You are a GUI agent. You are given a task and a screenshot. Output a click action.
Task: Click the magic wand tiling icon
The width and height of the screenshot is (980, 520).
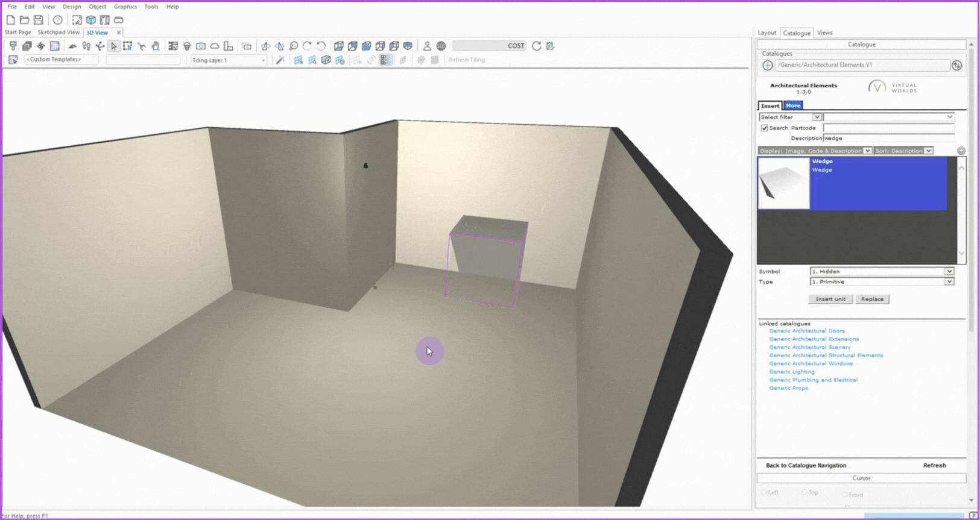pos(280,60)
